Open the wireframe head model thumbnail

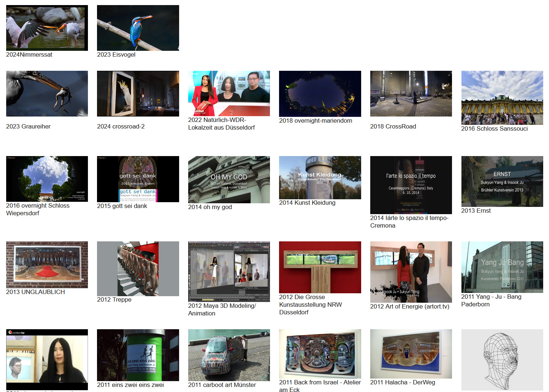[502, 360]
